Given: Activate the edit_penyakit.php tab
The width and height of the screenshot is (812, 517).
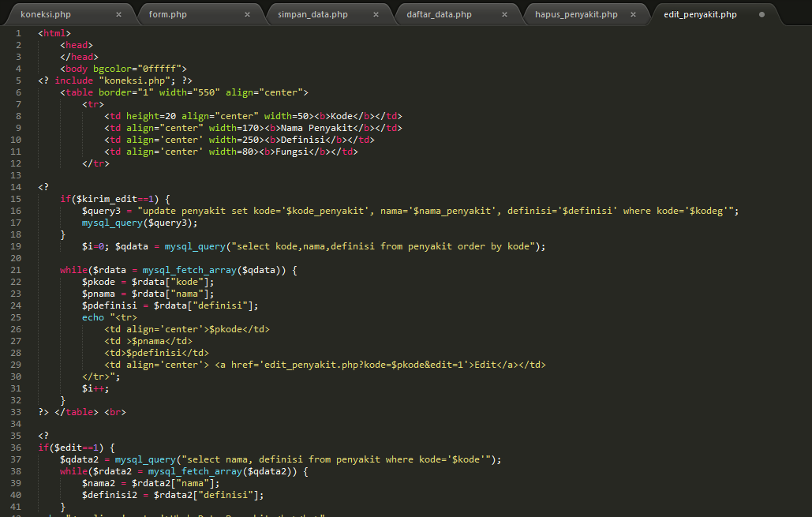Looking at the screenshot, I should (x=702, y=13).
